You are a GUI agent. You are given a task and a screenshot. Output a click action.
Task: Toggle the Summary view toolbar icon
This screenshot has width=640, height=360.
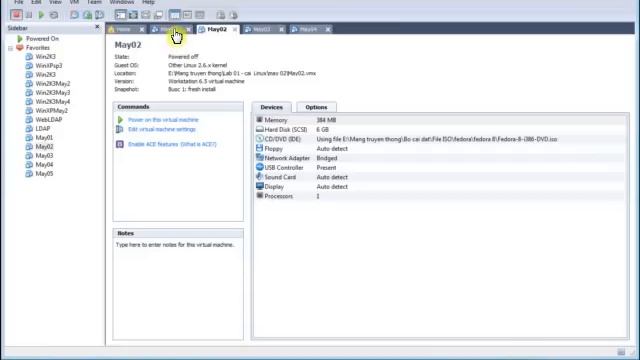(175, 15)
